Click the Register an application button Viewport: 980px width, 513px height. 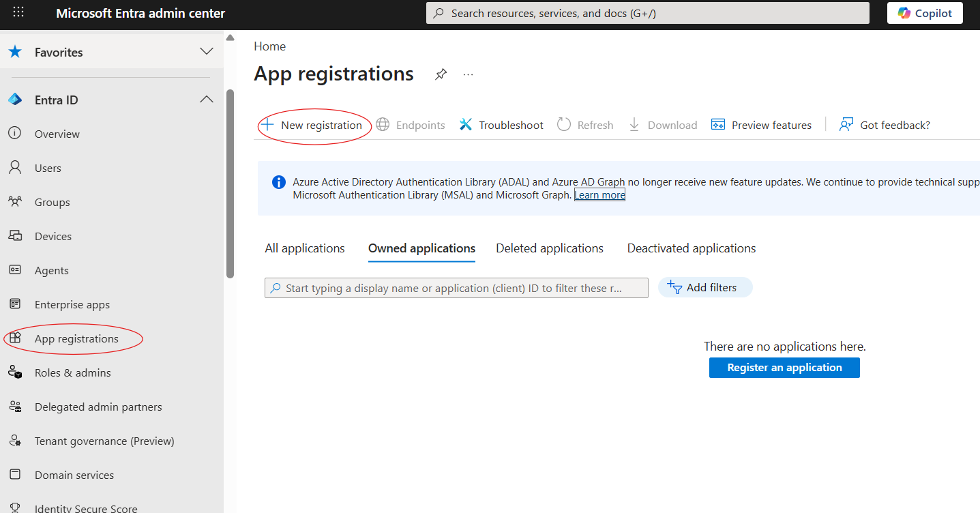point(784,368)
